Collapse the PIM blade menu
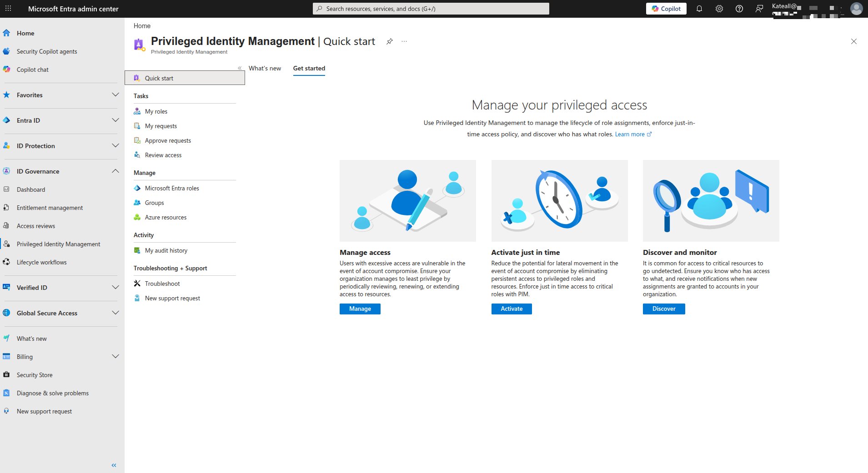The width and height of the screenshot is (868, 473). [x=240, y=68]
